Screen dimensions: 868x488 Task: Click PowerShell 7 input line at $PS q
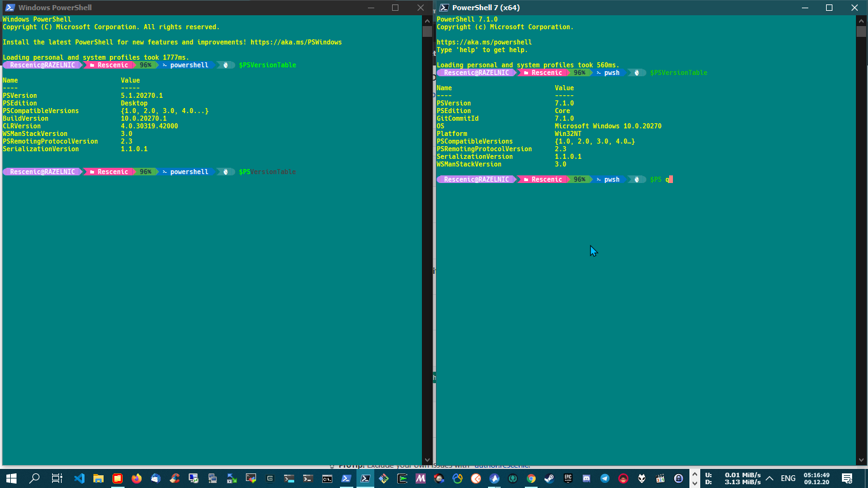[x=661, y=179]
